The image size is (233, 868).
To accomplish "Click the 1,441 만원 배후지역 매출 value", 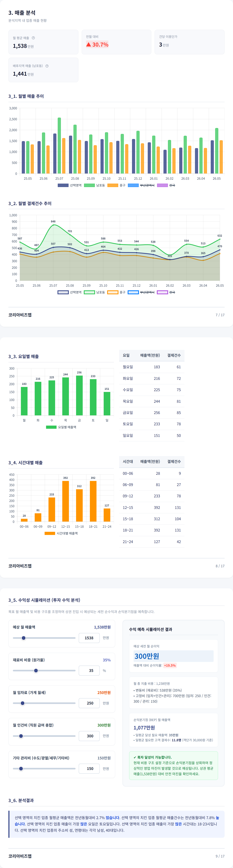I will click(x=23, y=74).
